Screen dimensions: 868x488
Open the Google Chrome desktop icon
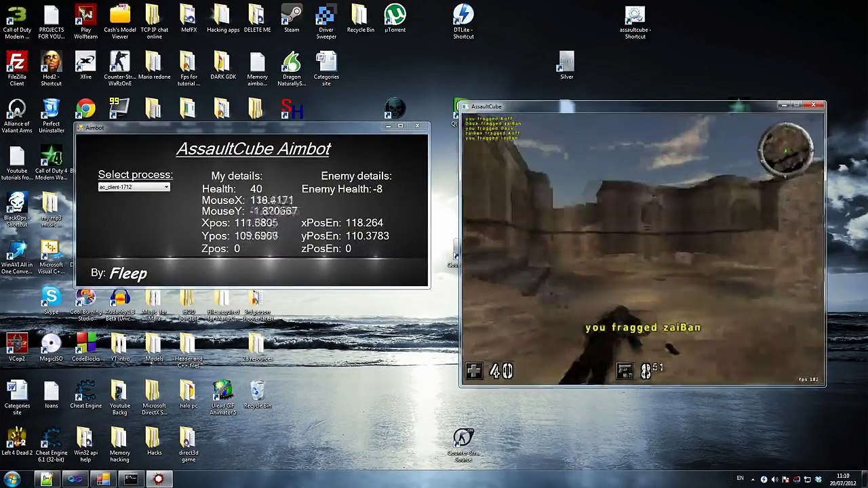[85, 109]
